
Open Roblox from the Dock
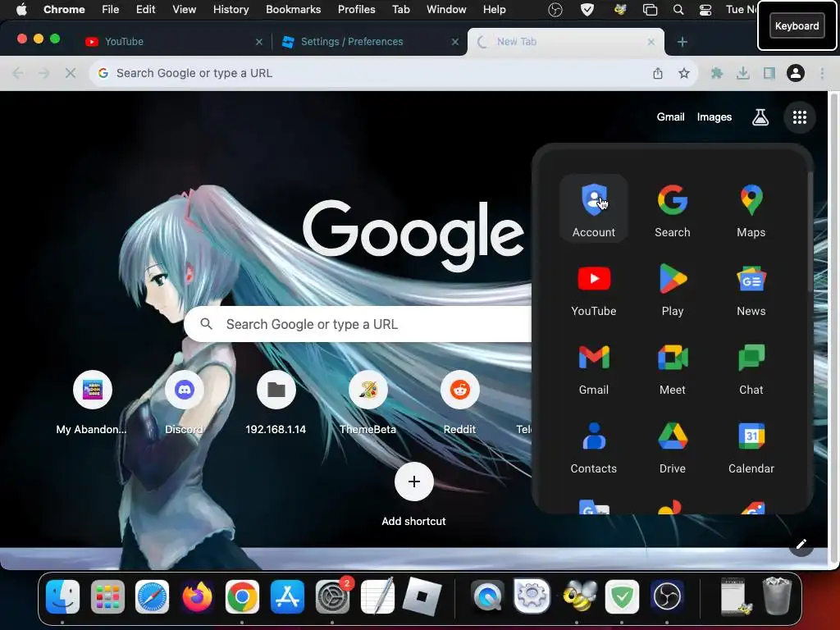422,596
